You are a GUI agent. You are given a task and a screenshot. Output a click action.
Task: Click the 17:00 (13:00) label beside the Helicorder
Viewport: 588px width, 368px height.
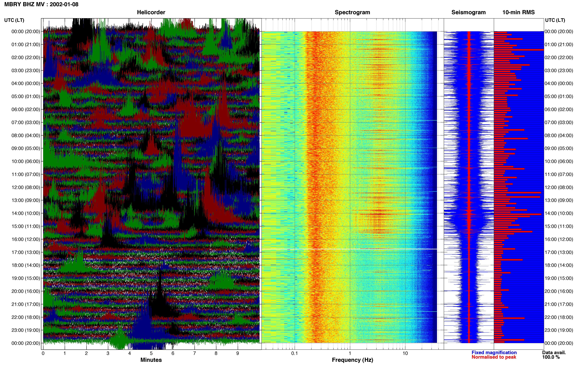(26, 252)
